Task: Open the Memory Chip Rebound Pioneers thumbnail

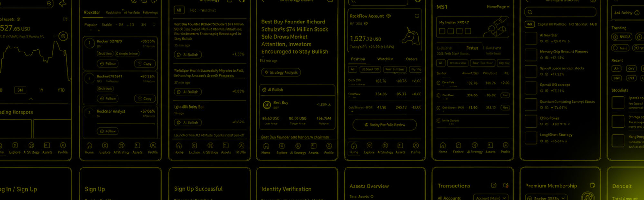Action: [x=531, y=55]
